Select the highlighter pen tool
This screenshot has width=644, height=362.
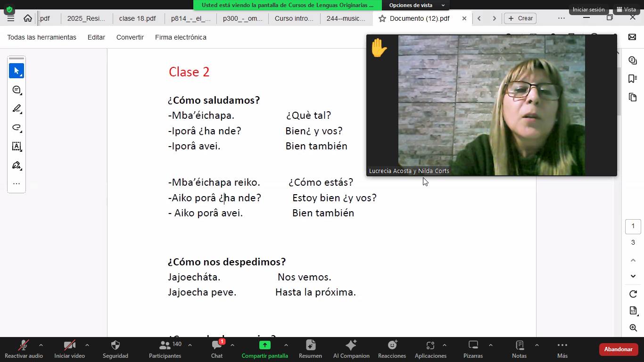[17, 108]
